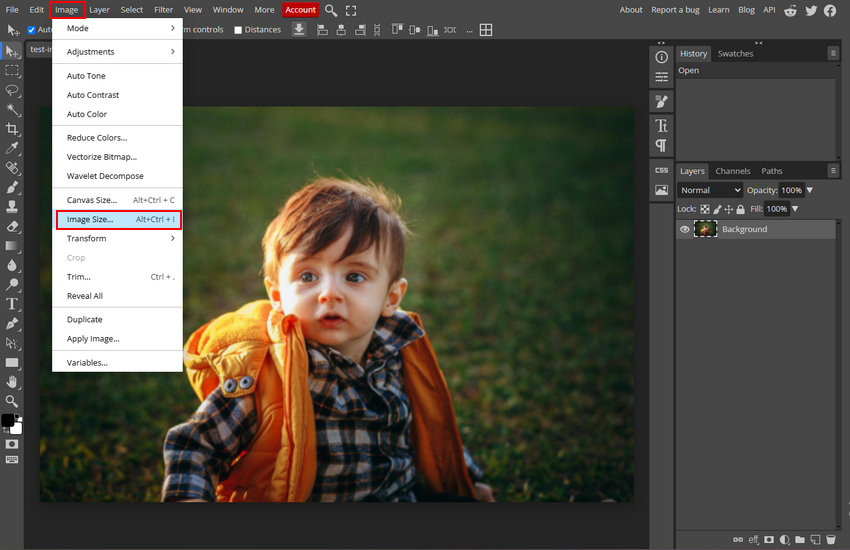Select the Brush tool
The height and width of the screenshot is (550, 850).
pyautogui.click(x=11, y=187)
